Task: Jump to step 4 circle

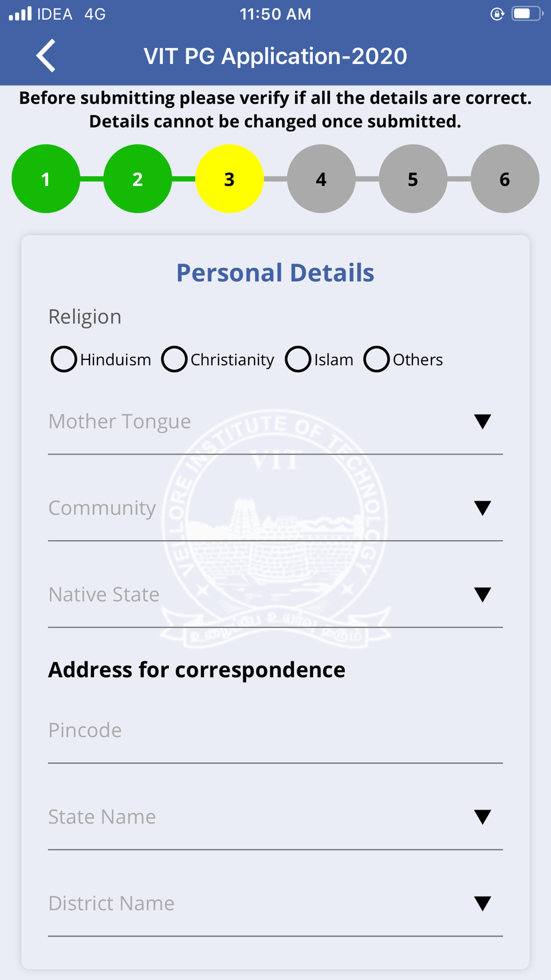Action: point(321,179)
